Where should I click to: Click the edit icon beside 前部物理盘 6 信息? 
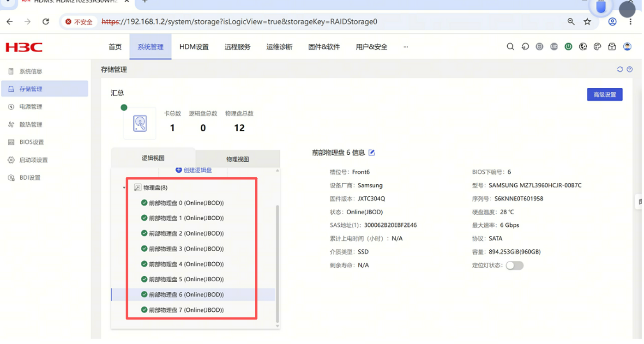pyautogui.click(x=372, y=152)
